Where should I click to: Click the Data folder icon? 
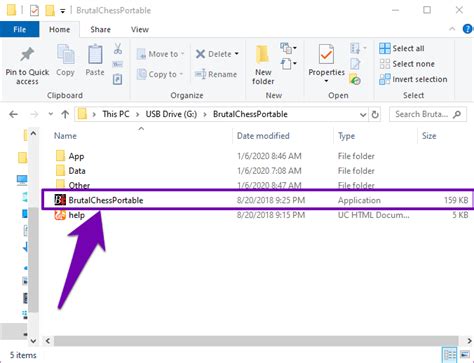[x=60, y=171]
